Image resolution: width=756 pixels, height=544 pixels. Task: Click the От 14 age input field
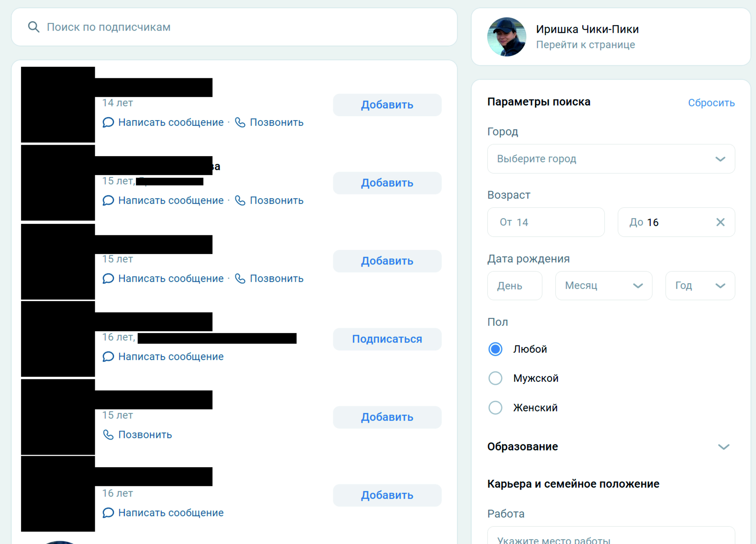tap(546, 222)
